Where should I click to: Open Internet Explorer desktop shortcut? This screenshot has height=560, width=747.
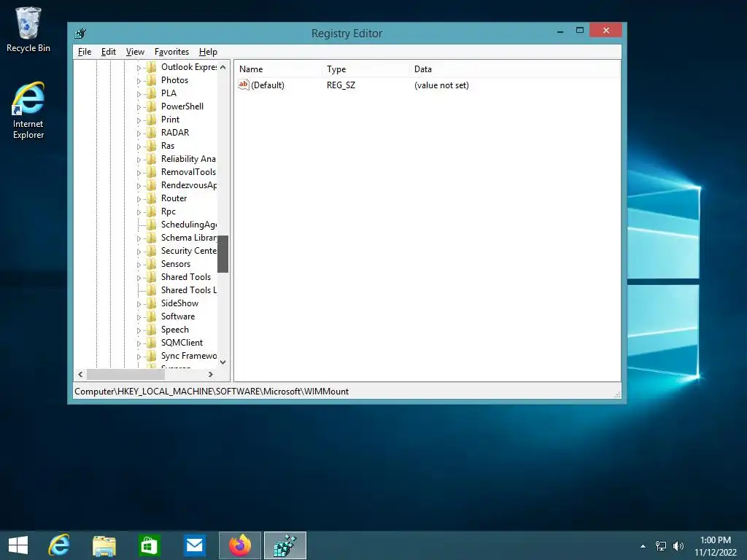28,110
